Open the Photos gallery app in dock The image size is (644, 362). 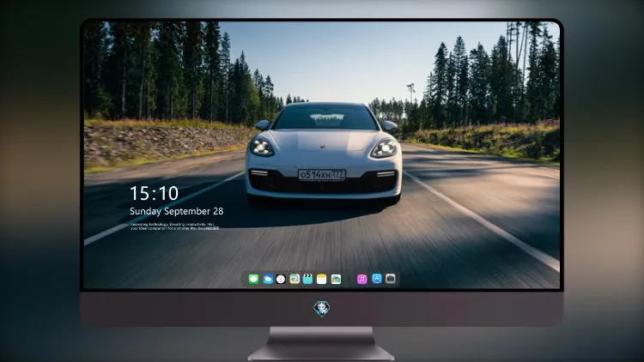pos(336,279)
